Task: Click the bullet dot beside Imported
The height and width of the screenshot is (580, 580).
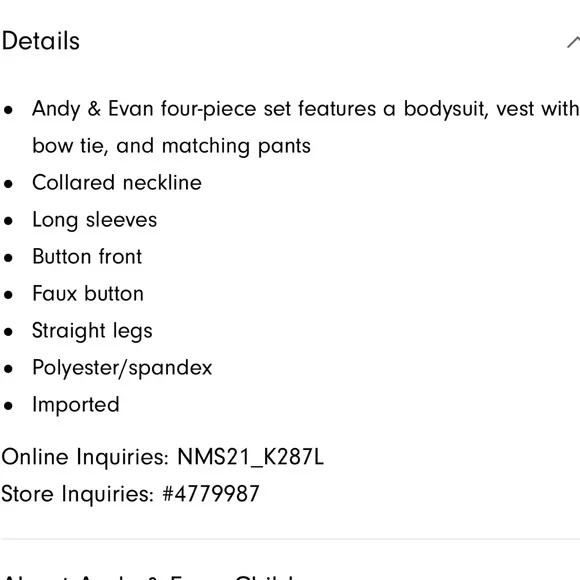Action: (x=8, y=406)
